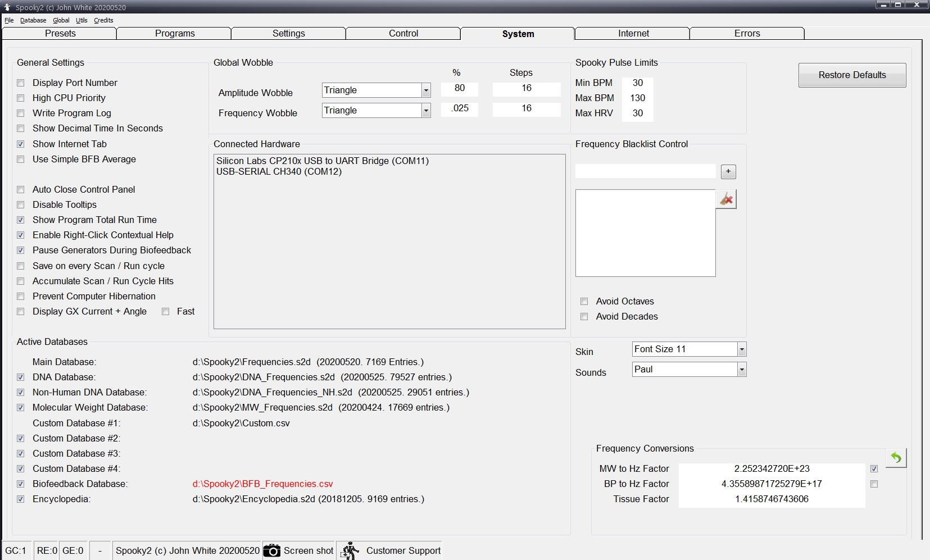Check the BP to Hz Factor checkbox

[x=874, y=484]
